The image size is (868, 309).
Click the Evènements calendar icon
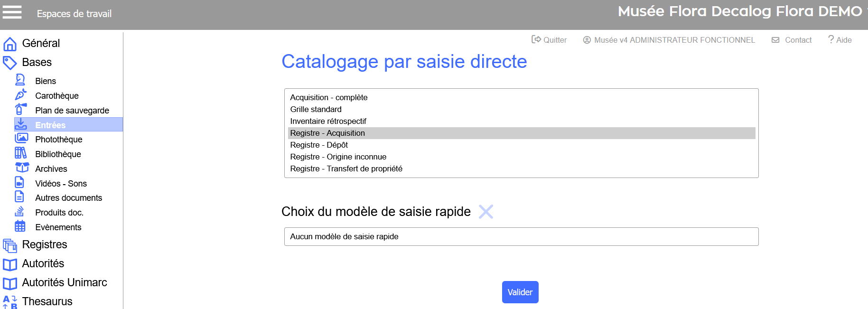pyautogui.click(x=20, y=226)
